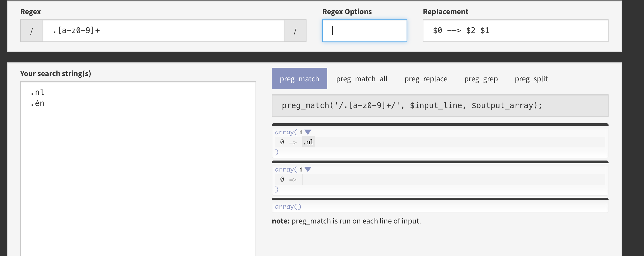This screenshot has height=256, width=644.
Task: Click the closing slash delimiter box
Action: pyautogui.click(x=295, y=31)
